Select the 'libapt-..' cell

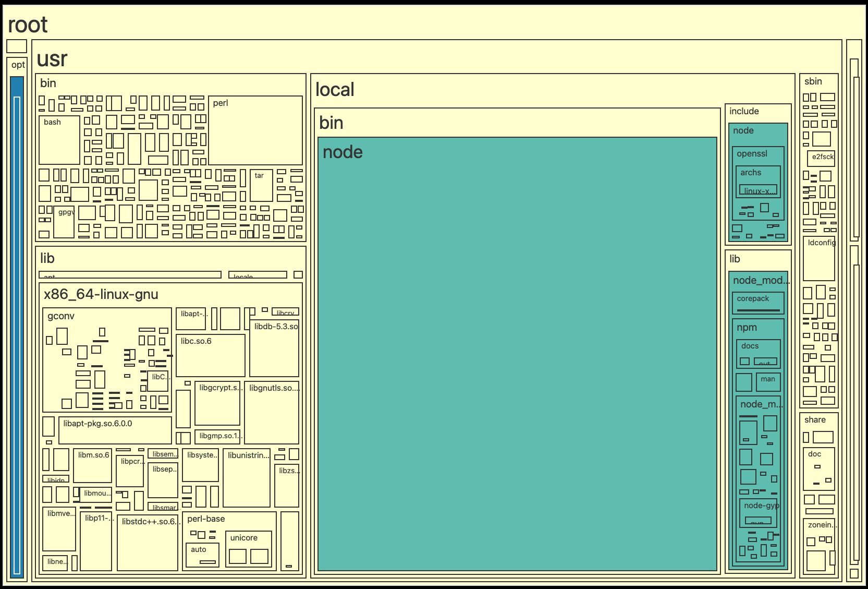click(x=191, y=319)
